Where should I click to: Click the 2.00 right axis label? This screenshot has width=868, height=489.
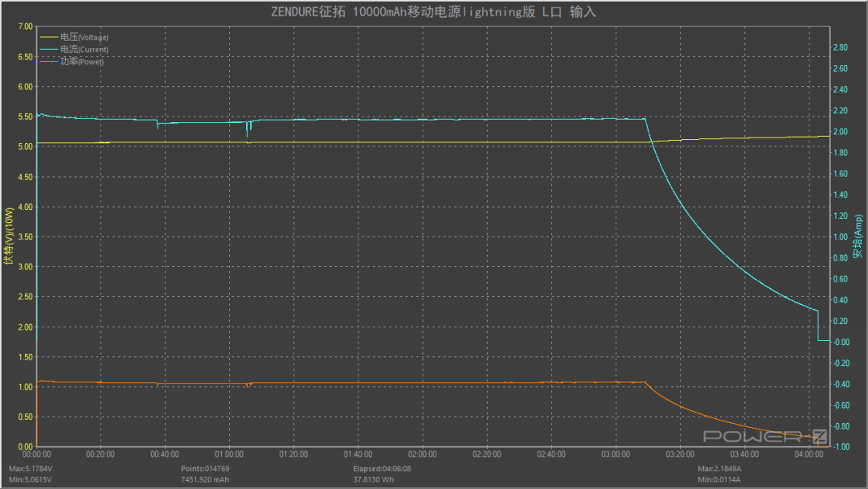click(x=841, y=132)
